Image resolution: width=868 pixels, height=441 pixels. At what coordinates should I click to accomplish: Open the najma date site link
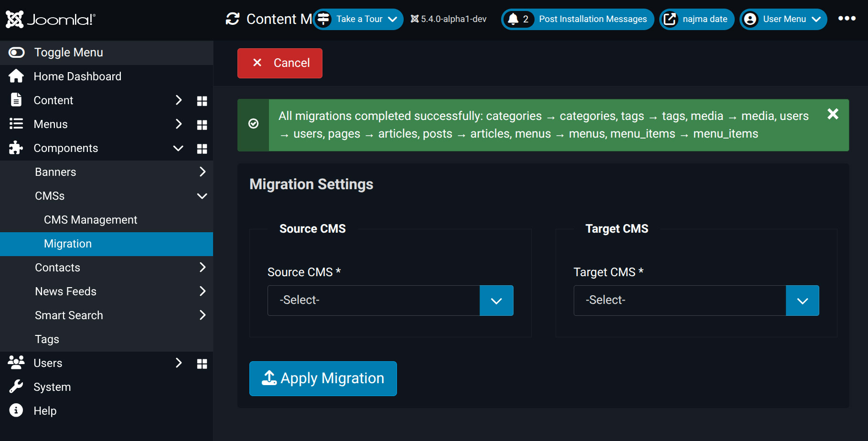pos(697,19)
